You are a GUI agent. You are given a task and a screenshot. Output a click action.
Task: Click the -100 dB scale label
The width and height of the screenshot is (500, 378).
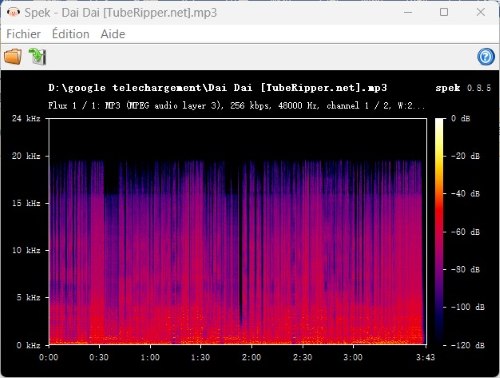coord(468,307)
